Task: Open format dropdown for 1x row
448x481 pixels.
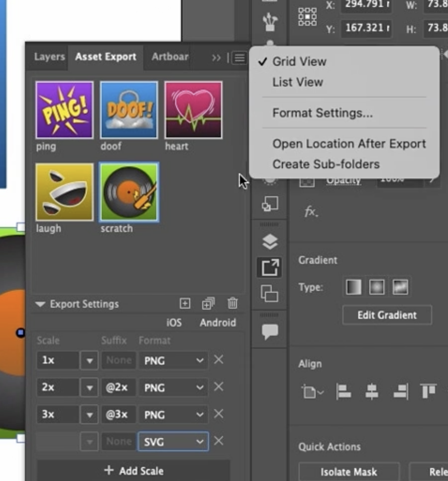Action: click(174, 361)
